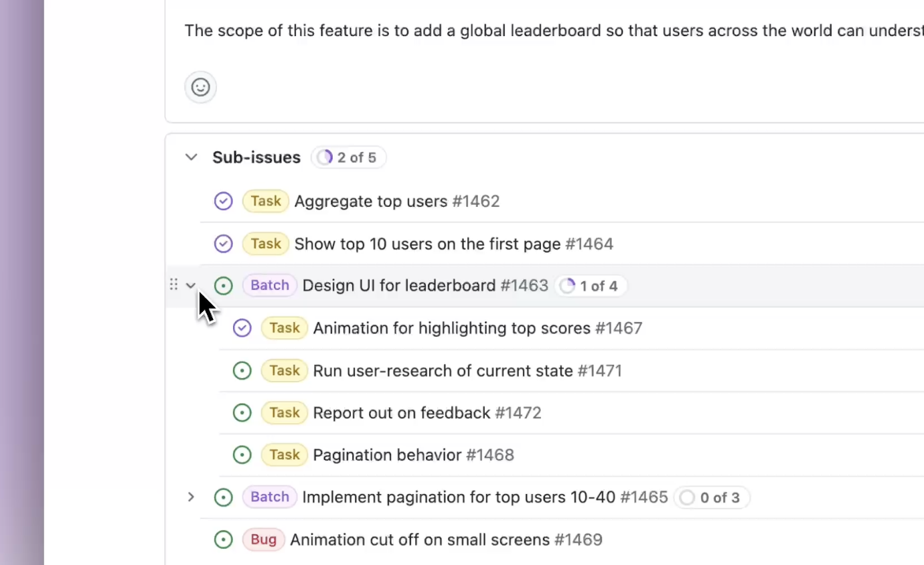
Task: Click the add emoji reaction button
Action: coord(200,87)
